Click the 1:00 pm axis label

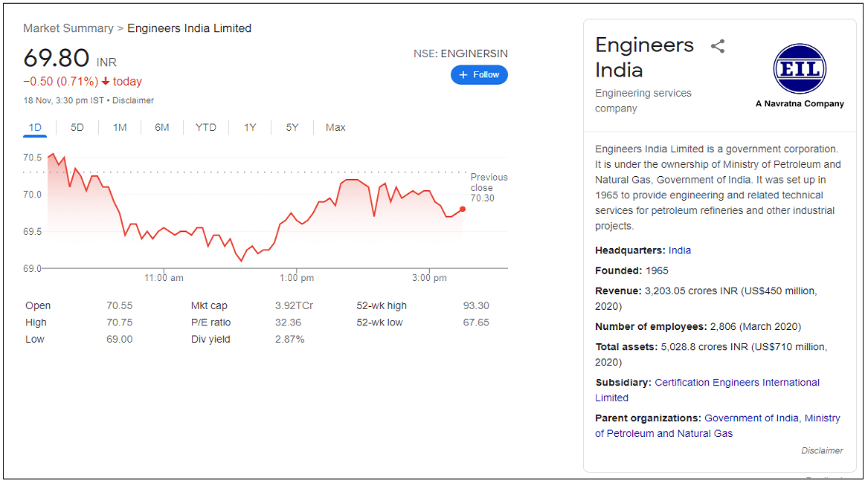click(296, 278)
